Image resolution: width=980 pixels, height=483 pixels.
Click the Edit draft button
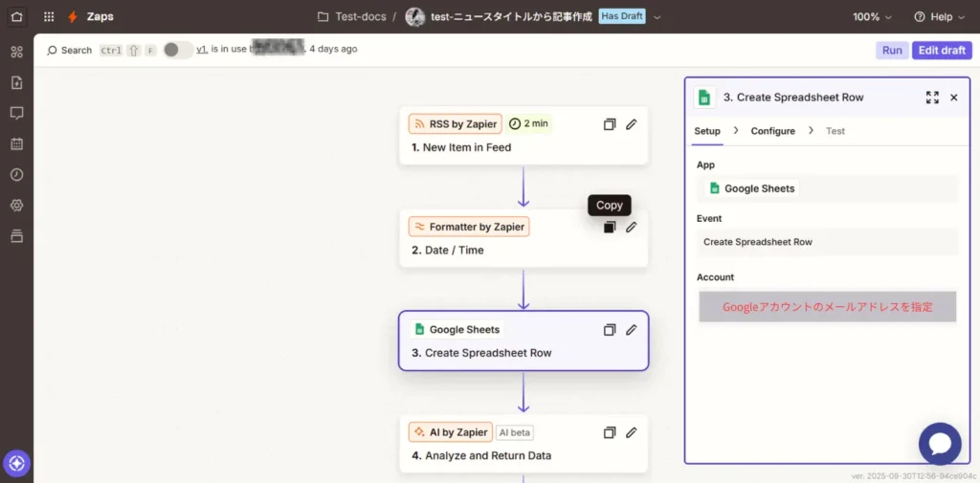[x=942, y=51]
